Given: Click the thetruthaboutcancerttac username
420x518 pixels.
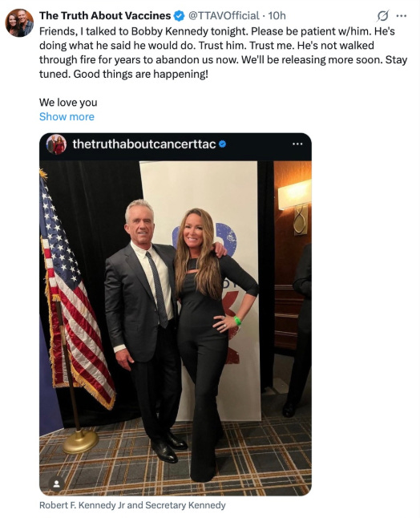Looking at the screenshot, I should pyautogui.click(x=144, y=144).
